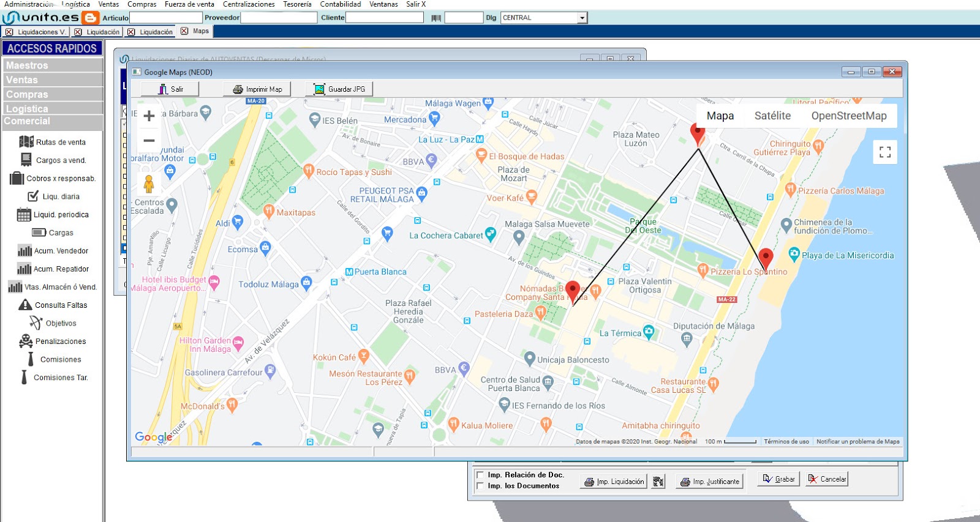
Task: Click Google logo on map
Action: pos(154,437)
